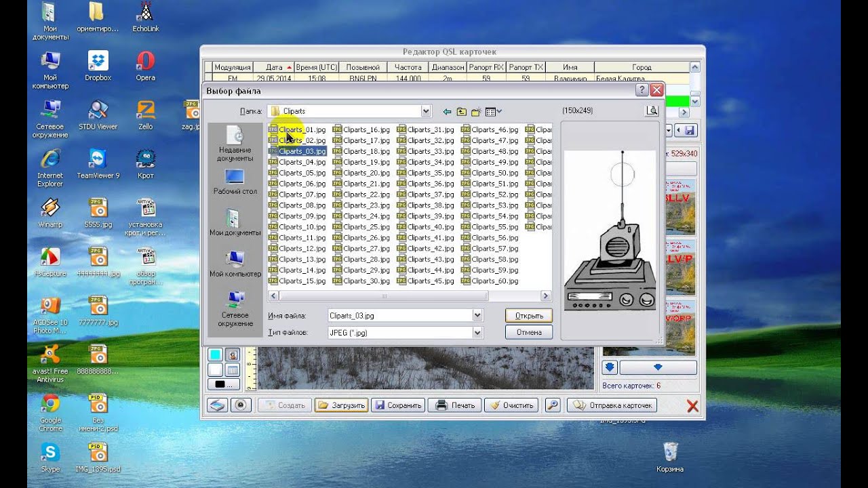
Task: Open Сетевое окружение in places bar
Action: tap(235, 309)
